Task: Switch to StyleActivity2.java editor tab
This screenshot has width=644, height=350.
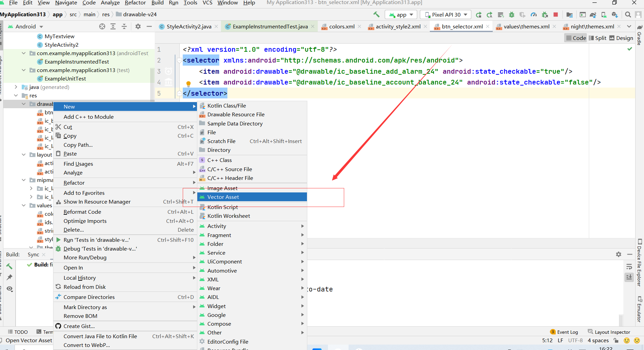Action: 189,26
